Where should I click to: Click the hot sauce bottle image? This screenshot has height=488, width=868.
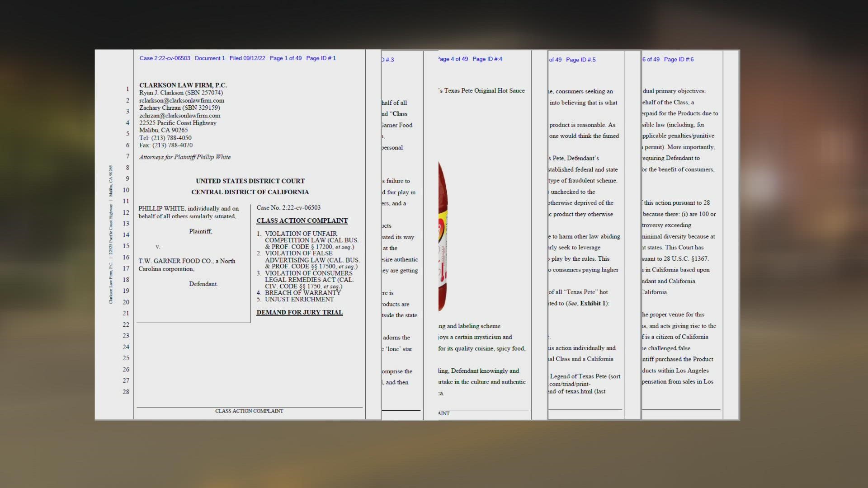(443, 236)
